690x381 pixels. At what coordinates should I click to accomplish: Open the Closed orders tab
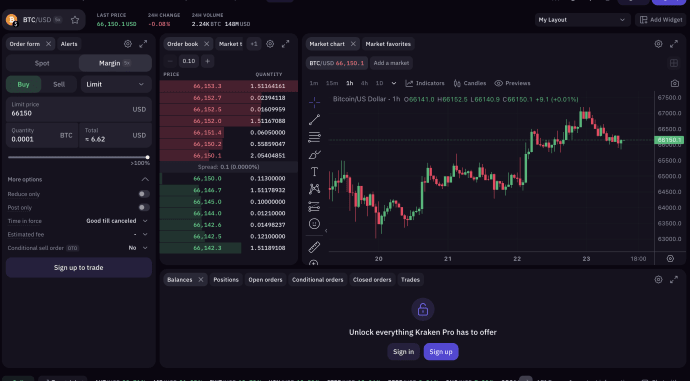click(x=372, y=279)
